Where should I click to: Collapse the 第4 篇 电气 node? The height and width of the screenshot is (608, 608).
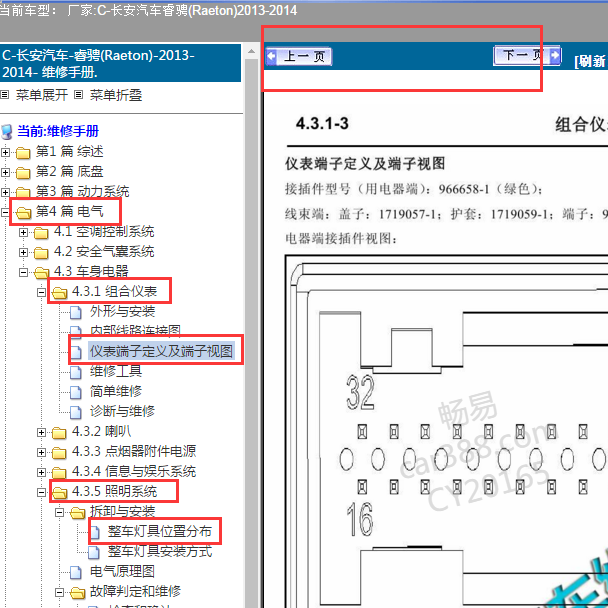pyautogui.click(x=5, y=212)
